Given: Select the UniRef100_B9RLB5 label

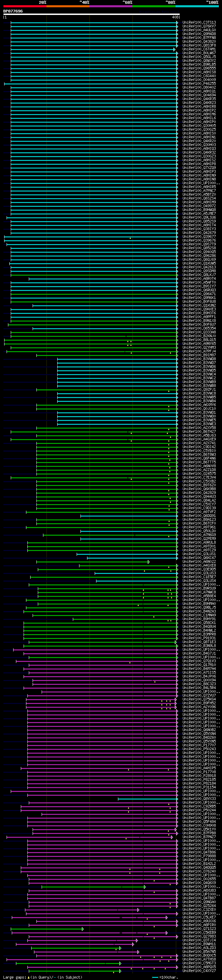Looking at the screenshot, I should [199, 65].
